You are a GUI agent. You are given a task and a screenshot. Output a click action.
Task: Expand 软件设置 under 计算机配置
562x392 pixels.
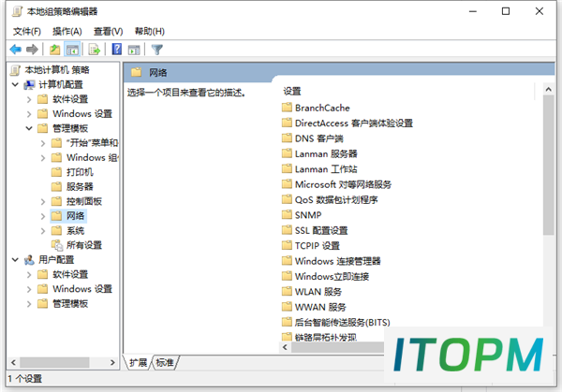pyautogui.click(x=29, y=99)
